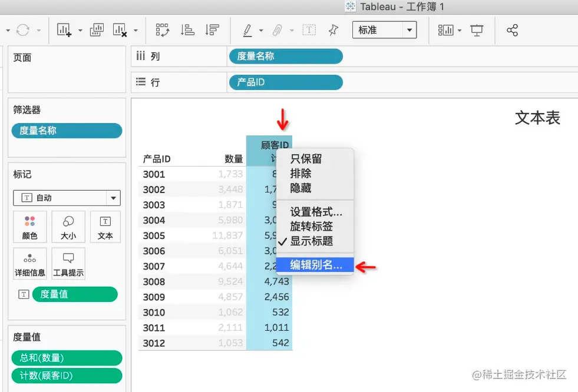Image resolution: width=578 pixels, height=392 pixels.
Task: Select product row 3012
Action: pyautogui.click(x=154, y=343)
